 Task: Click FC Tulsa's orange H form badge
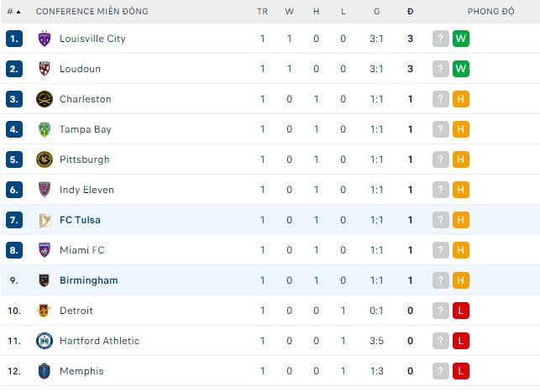coord(460,220)
